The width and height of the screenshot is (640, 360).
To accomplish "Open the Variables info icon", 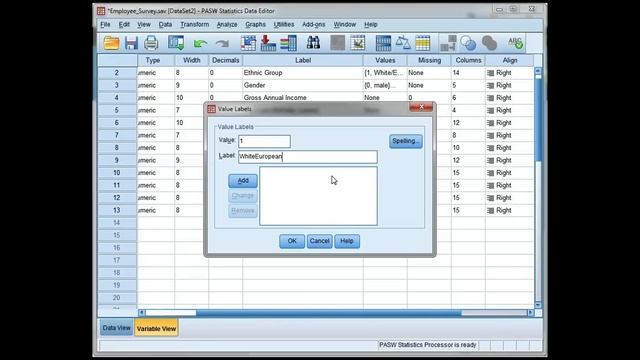I will click(288, 43).
